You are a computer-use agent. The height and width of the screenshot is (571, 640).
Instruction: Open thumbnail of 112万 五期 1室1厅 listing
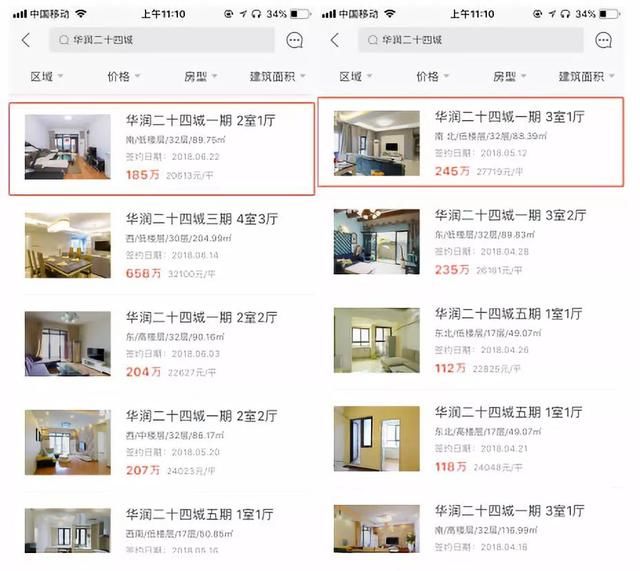[377, 340]
